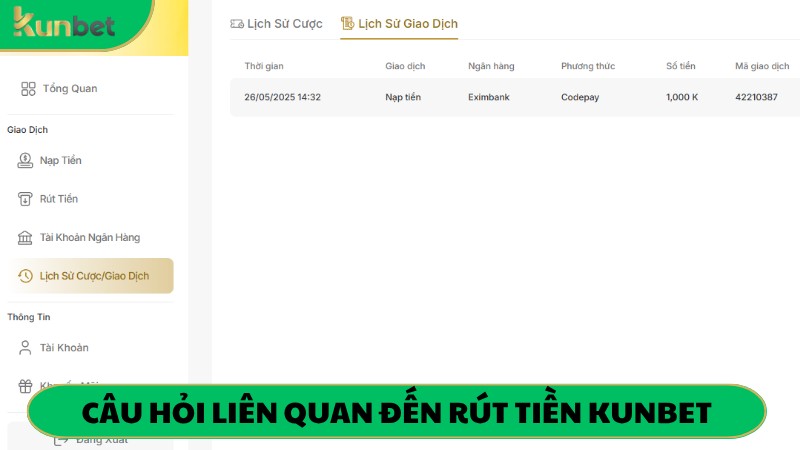The width and height of the screenshot is (800, 450).
Task: Click the Tài Khoản user icon
Action: pyautogui.click(x=25, y=347)
